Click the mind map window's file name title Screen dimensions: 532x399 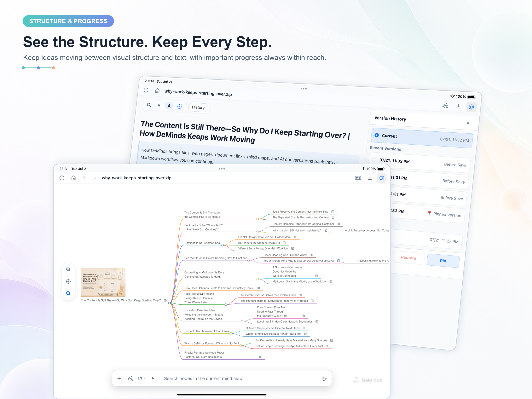tap(137, 178)
